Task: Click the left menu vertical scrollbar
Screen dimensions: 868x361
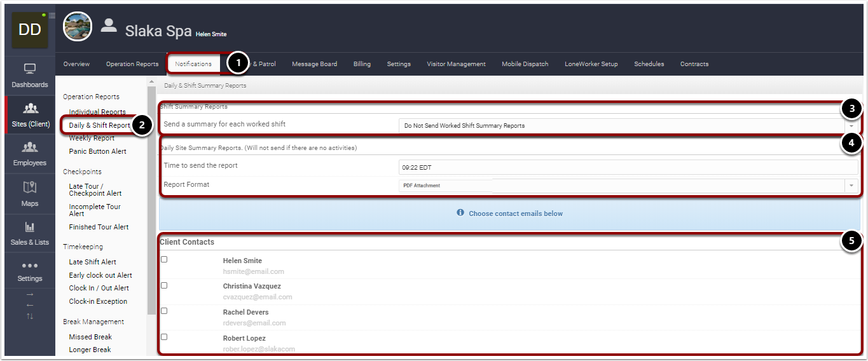Action: (151, 200)
